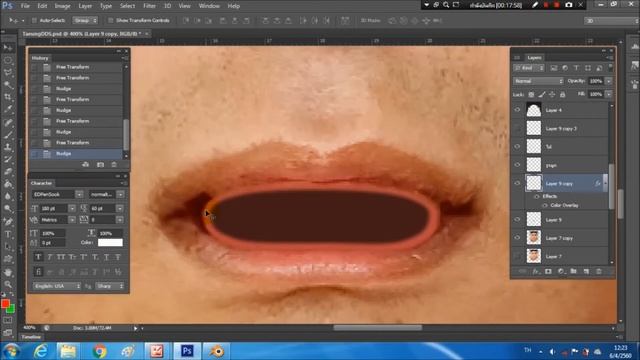Collapse Layer 9 copy effects list arrow
The width and height of the screenshot is (640, 360).
pyautogui.click(x=605, y=183)
